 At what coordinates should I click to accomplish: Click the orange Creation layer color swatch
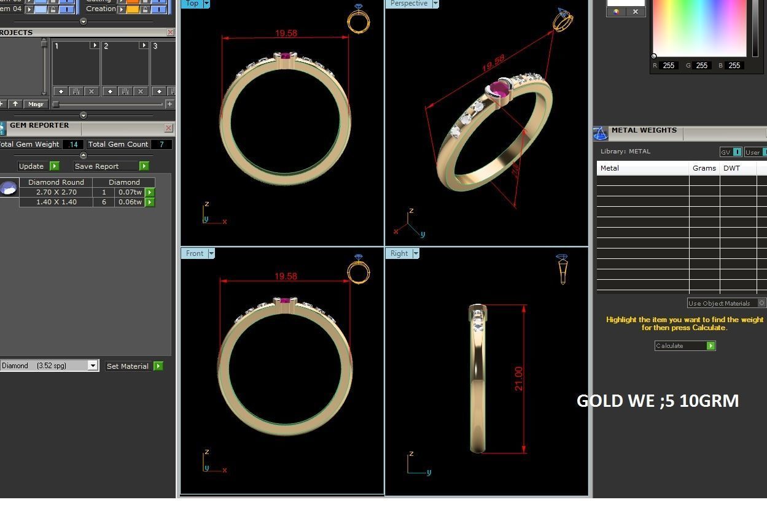133,9
